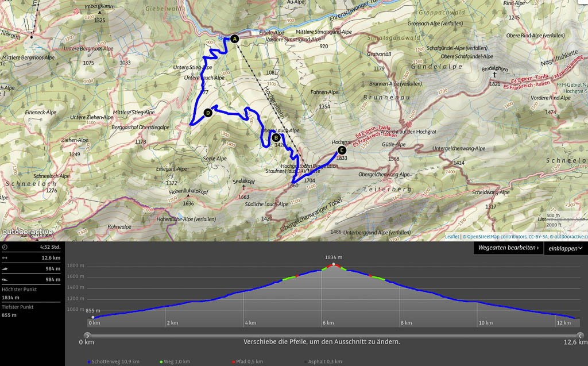Collapse the profile panel with einklappen
This screenshot has width=588, height=366.
(x=565, y=248)
